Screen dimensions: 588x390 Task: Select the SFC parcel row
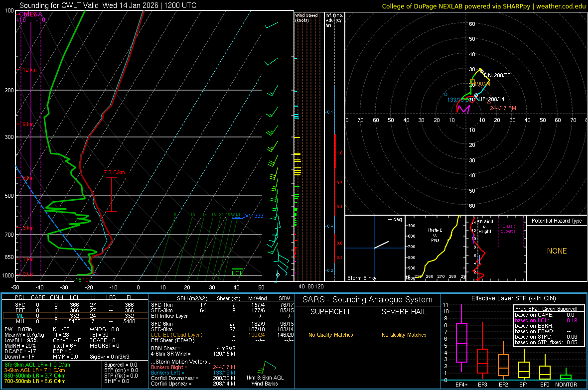75,305
